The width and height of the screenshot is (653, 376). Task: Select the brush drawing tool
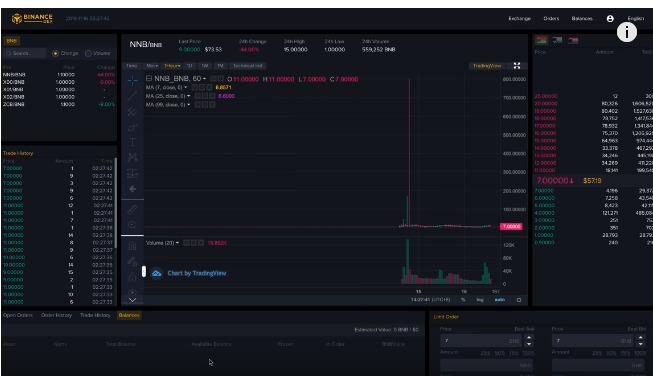pos(132,127)
